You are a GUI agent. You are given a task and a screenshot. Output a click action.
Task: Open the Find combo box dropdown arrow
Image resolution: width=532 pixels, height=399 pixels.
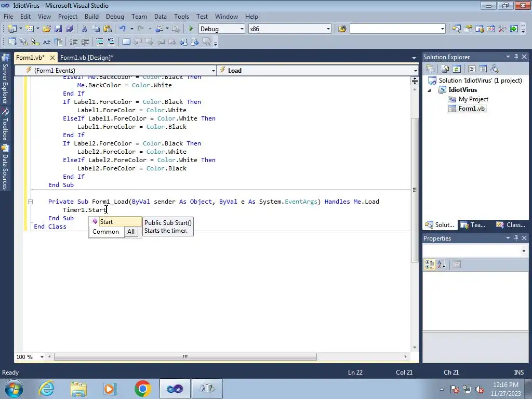[x=443, y=29]
